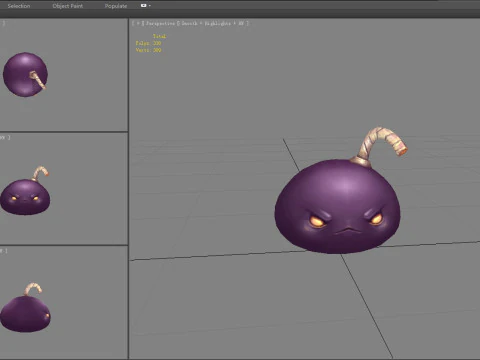Open the Perspective viewport view menu
The height and width of the screenshot is (360, 480).
tap(160, 23)
